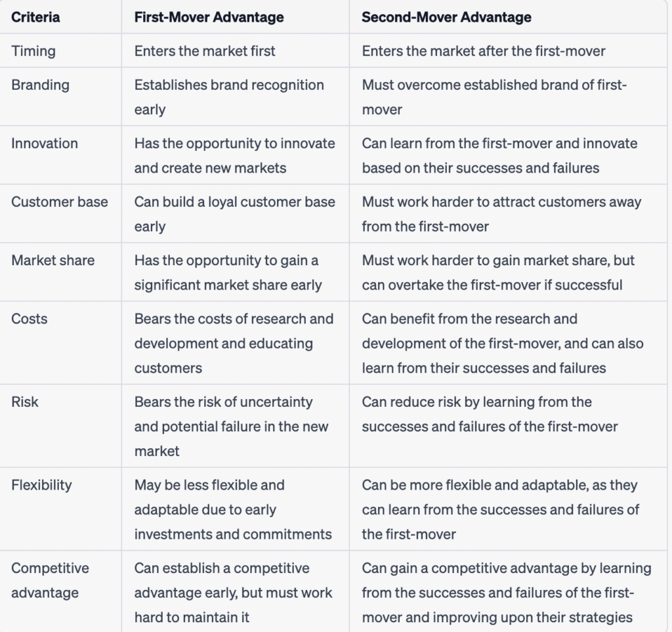Click the Second-Mover Advantage header

point(446,17)
